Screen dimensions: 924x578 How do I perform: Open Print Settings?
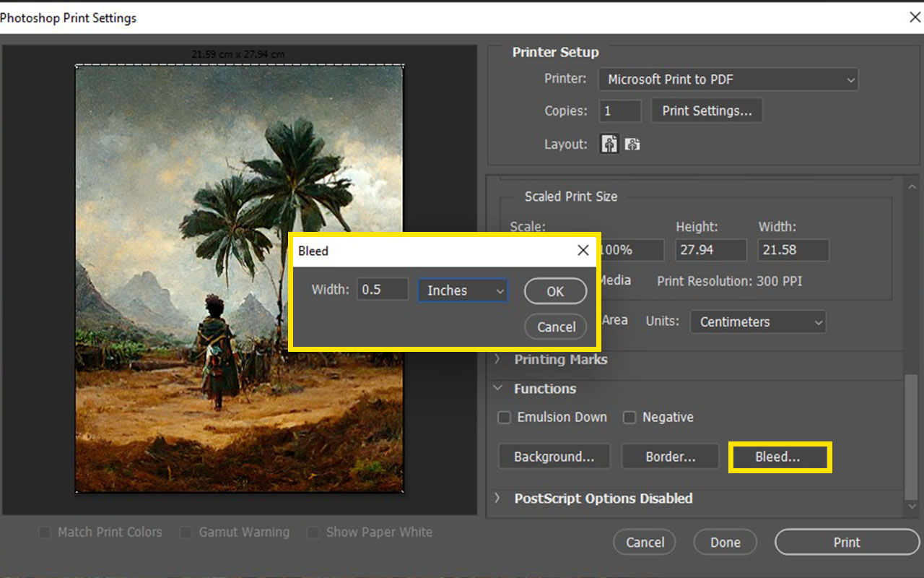[x=707, y=110]
